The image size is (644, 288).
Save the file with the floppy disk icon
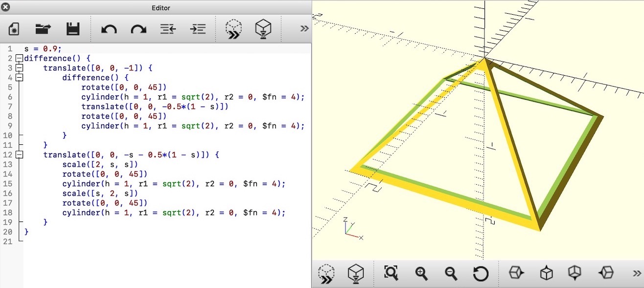[73, 29]
